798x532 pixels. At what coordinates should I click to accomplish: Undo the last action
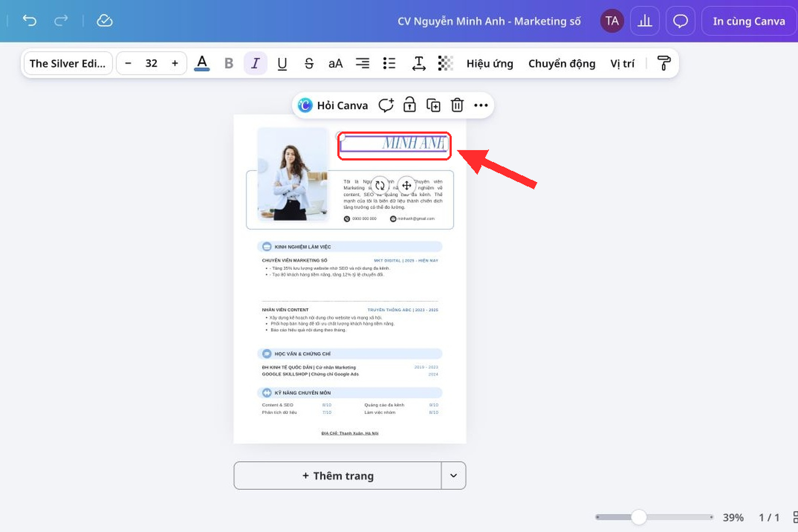pyautogui.click(x=30, y=20)
